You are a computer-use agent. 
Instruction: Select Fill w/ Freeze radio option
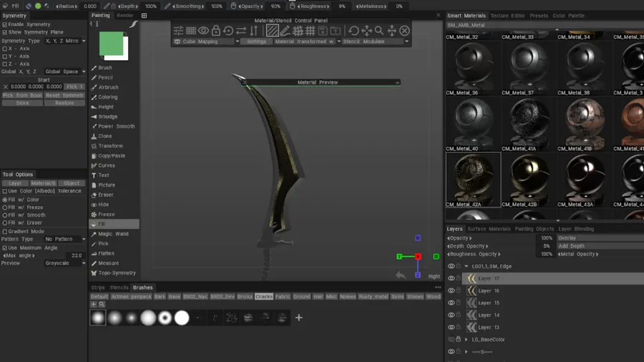tap(5, 207)
